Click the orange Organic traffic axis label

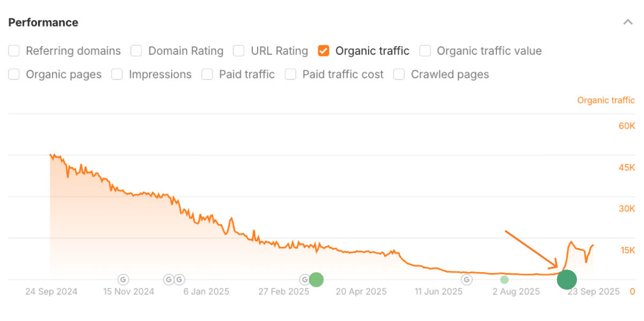tap(606, 100)
